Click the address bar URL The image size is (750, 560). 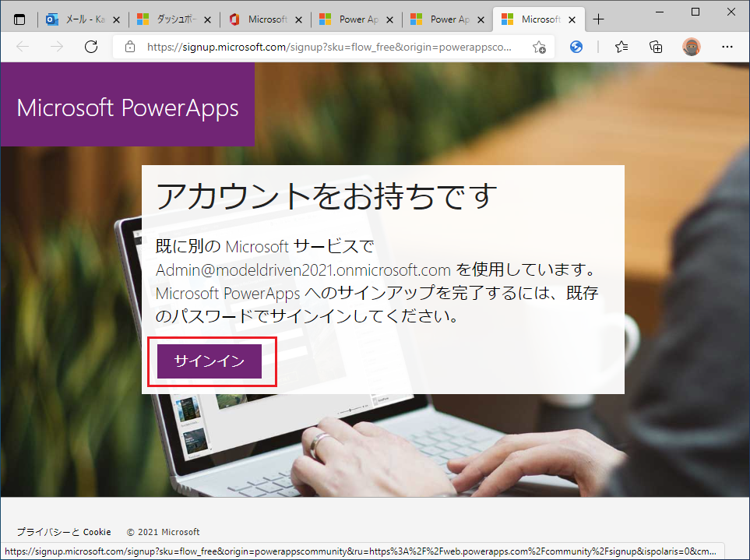coord(329,47)
